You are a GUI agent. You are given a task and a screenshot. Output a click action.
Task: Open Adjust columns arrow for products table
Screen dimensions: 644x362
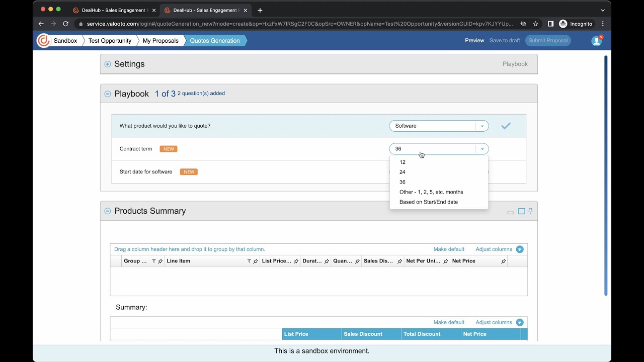(x=520, y=249)
